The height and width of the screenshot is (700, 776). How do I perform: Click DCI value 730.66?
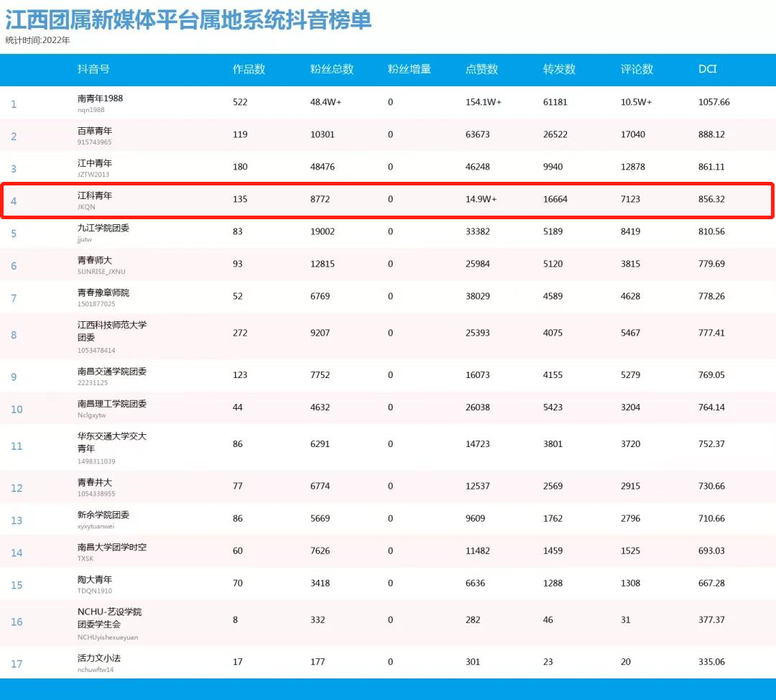711,486
